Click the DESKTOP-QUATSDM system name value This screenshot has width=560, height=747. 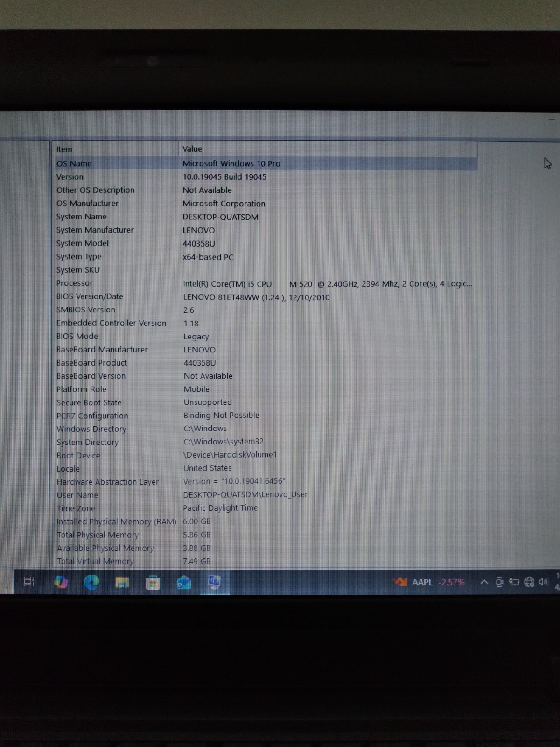pos(220,217)
